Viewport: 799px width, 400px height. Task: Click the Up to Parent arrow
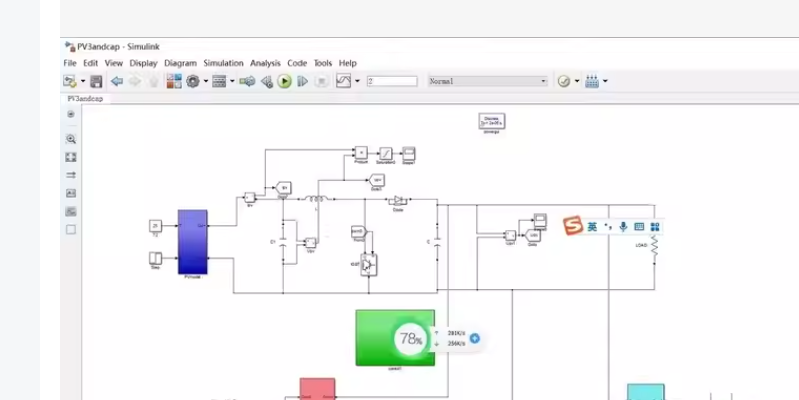153,81
